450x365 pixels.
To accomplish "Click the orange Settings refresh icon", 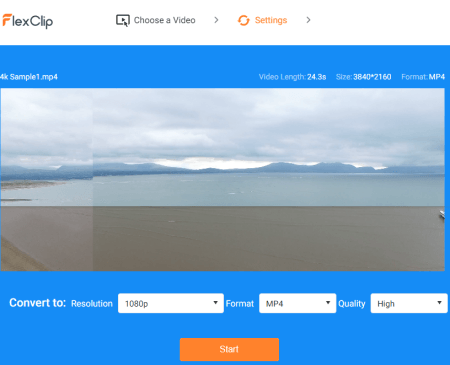I will [x=244, y=20].
